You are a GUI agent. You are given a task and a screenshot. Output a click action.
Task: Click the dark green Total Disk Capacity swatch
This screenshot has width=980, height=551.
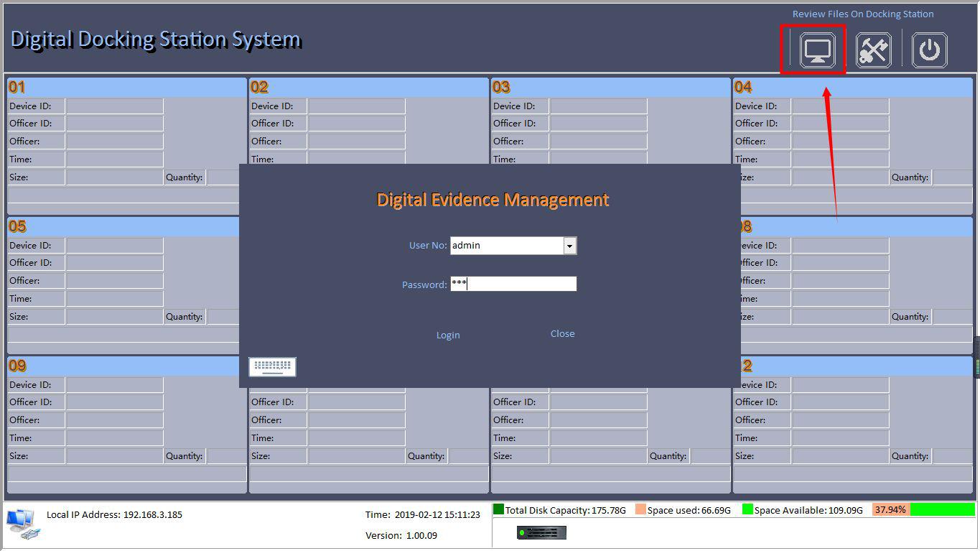coord(498,509)
